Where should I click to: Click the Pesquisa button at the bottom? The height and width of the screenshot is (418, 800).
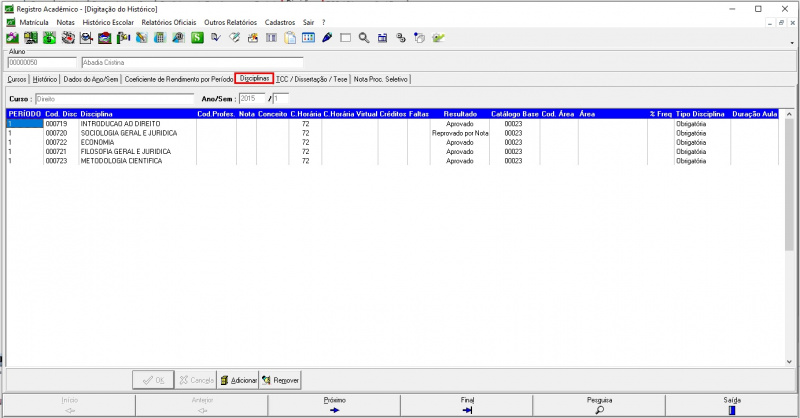click(x=599, y=404)
